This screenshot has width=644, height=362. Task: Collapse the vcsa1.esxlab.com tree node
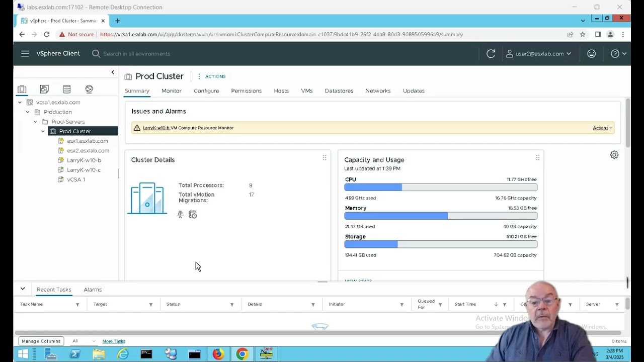tap(20, 103)
